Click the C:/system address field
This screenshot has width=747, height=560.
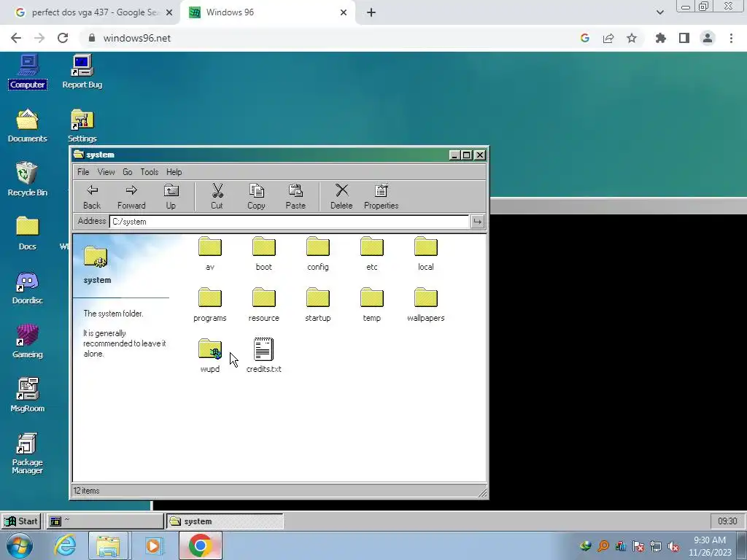point(289,222)
